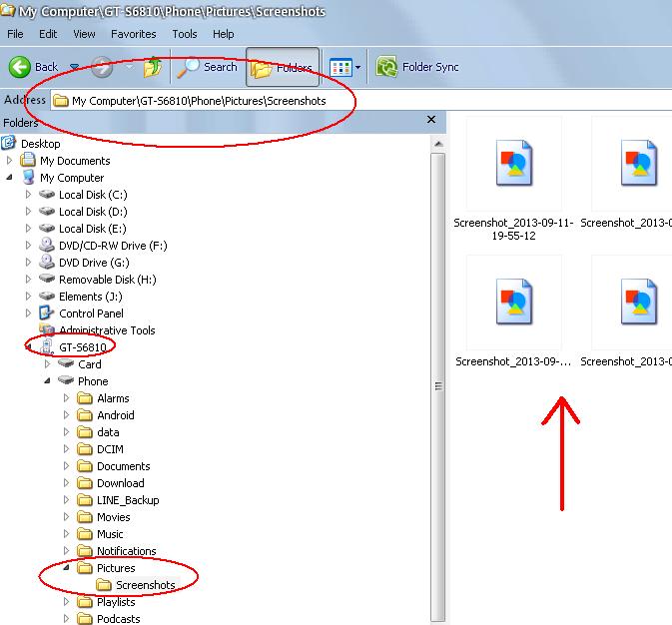Expand the Card storage node

coord(47,364)
